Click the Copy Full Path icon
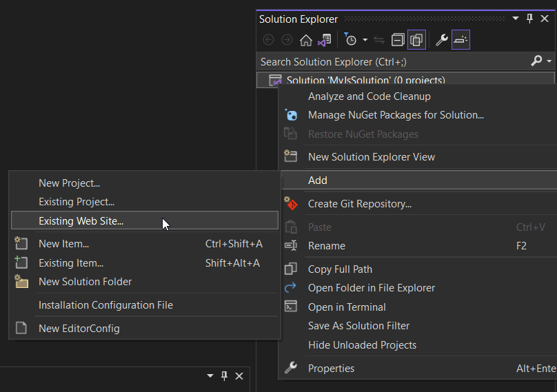This screenshot has height=392, width=557. pyautogui.click(x=291, y=269)
